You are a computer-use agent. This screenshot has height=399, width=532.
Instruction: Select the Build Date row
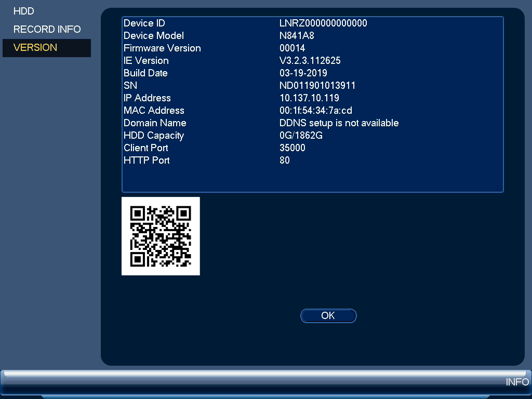312,73
